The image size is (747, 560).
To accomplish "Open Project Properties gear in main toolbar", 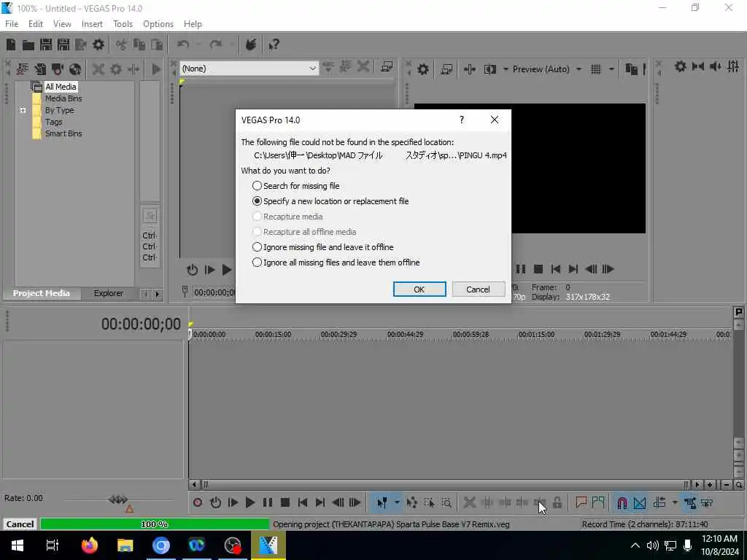I will click(98, 44).
